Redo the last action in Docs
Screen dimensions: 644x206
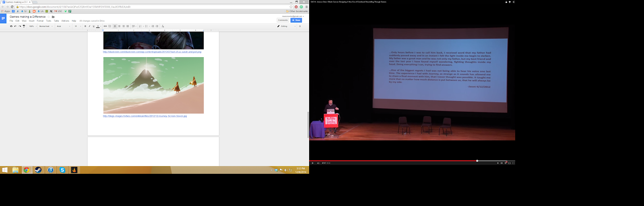[x=20, y=26]
